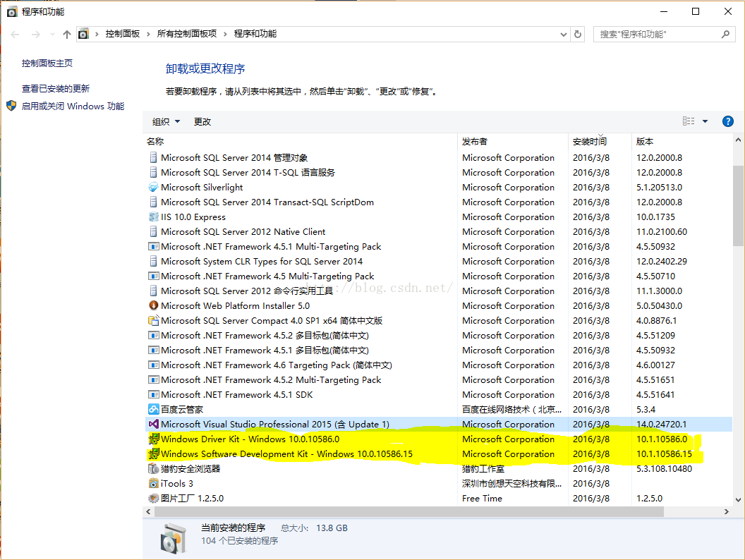Sort by 发布者 column header
Image resolution: width=745 pixels, height=560 pixels.
pos(475,142)
